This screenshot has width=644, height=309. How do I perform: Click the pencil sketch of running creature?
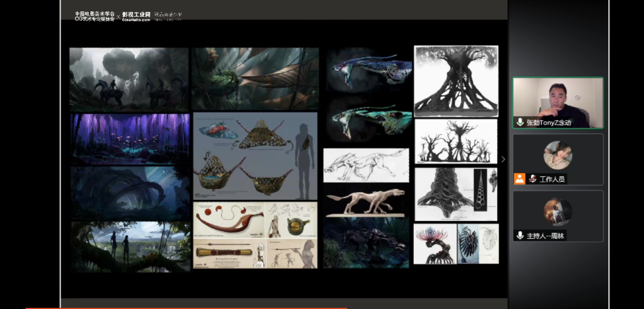[366, 165]
